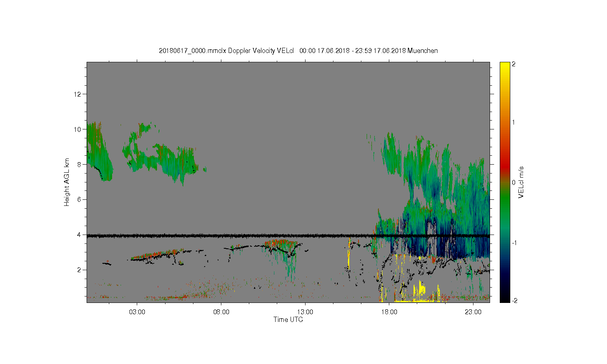Click the height tick label 10
607x364 pixels.
pyautogui.click(x=78, y=129)
